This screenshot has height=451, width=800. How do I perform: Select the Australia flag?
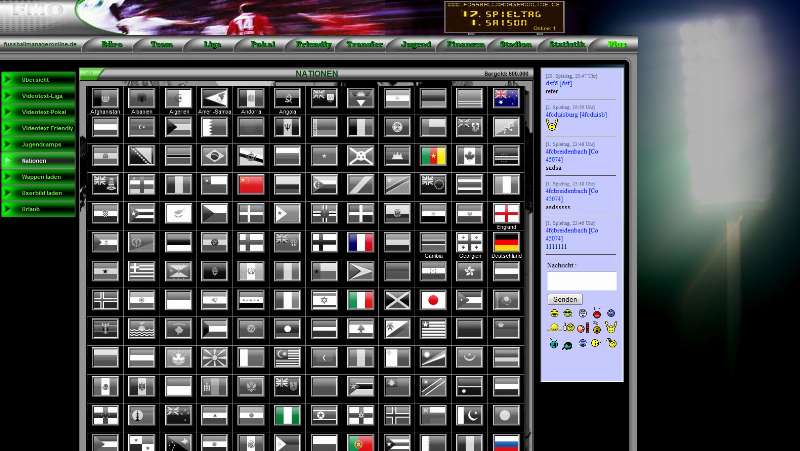[x=506, y=98]
